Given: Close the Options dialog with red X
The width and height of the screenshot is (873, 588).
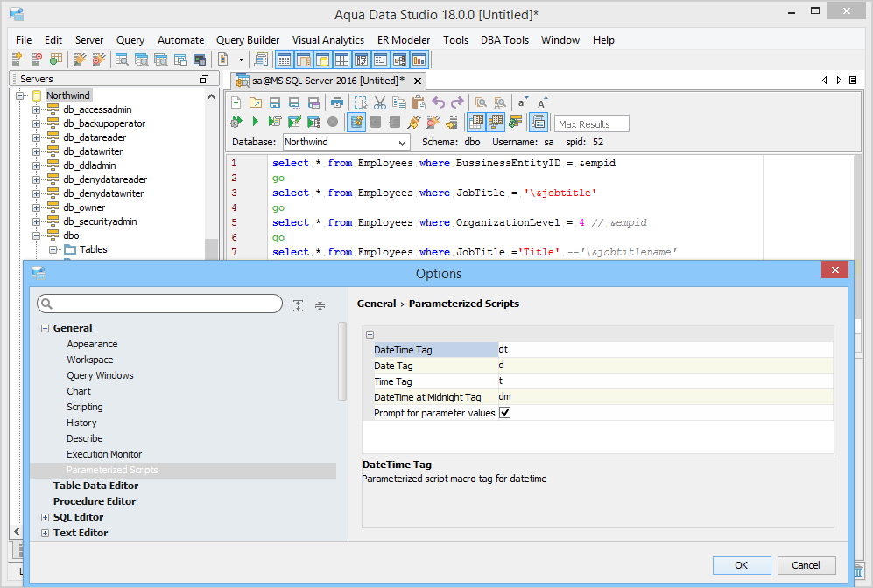Looking at the screenshot, I should 834,269.
